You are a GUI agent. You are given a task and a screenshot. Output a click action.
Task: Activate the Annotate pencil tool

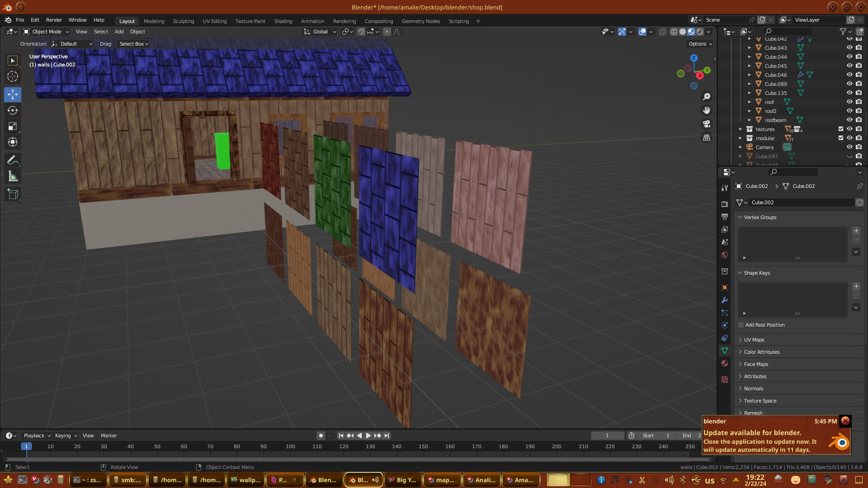13,160
